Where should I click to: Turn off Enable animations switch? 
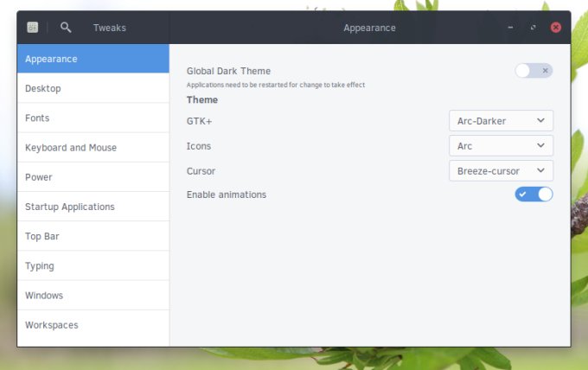(x=534, y=195)
